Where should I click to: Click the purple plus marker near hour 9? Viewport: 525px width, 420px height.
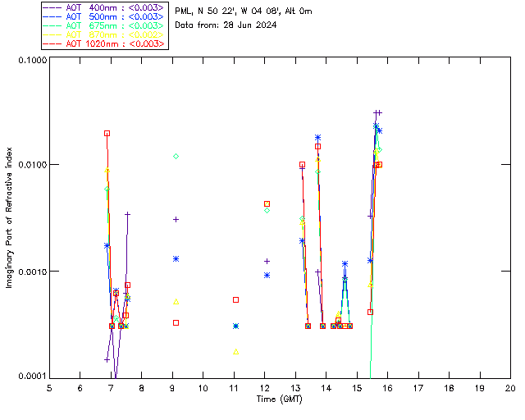pyautogui.click(x=176, y=219)
